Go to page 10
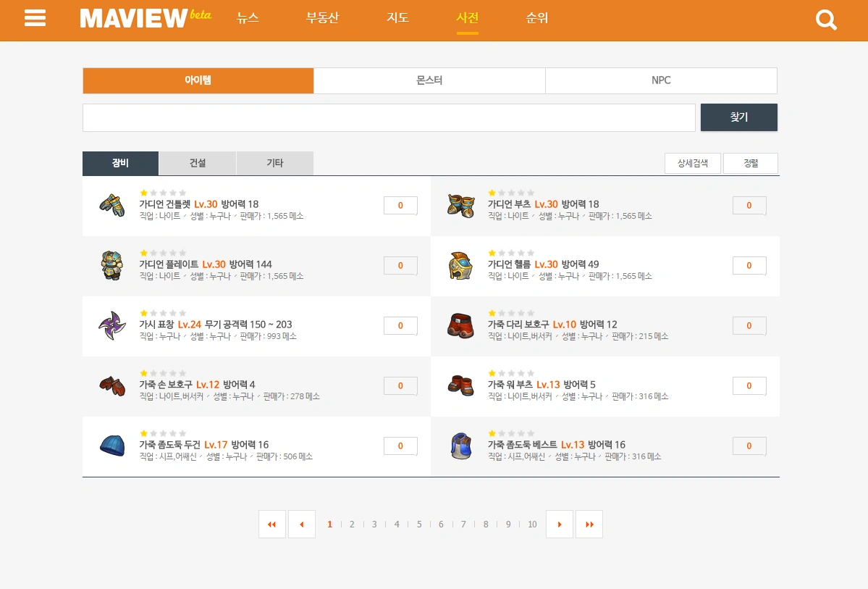 point(532,525)
